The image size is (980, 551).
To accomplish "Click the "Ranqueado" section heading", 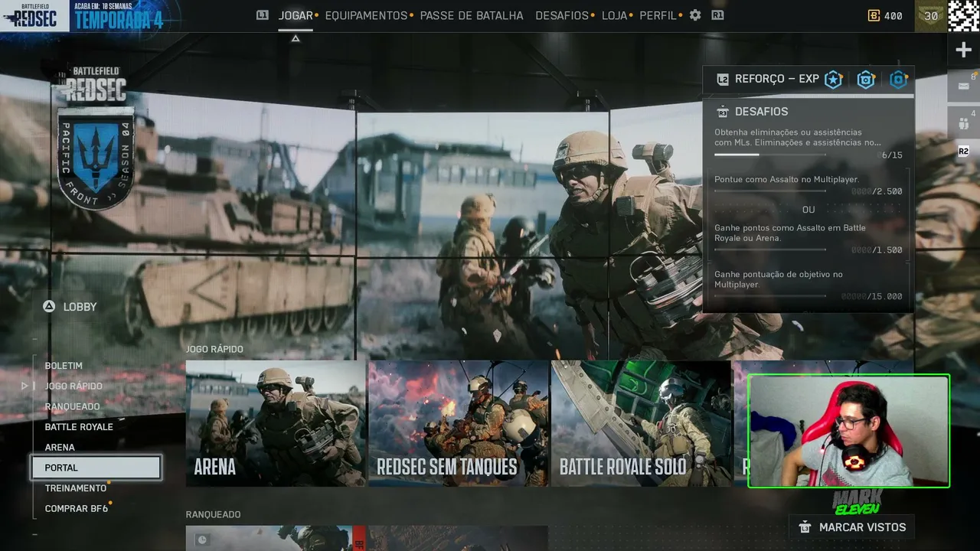I will [213, 515].
